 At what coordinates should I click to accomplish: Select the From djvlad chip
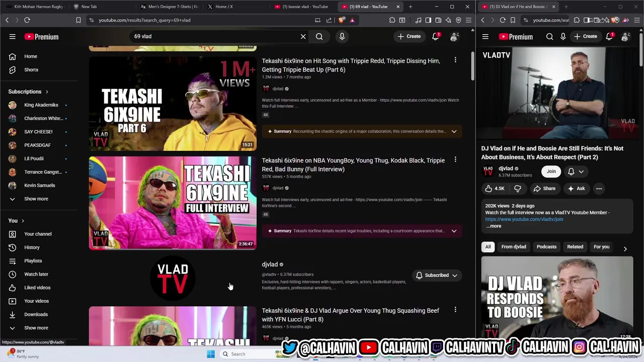514,247
